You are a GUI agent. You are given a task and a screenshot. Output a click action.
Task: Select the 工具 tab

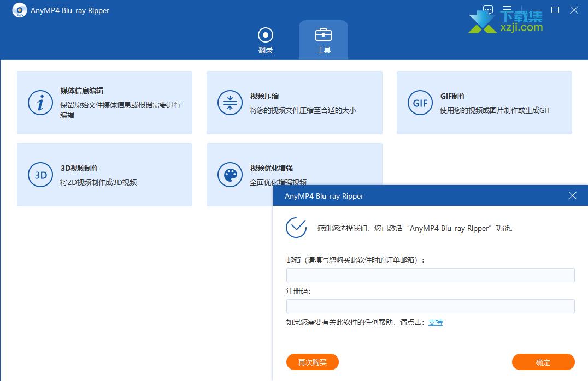pyautogui.click(x=324, y=40)
